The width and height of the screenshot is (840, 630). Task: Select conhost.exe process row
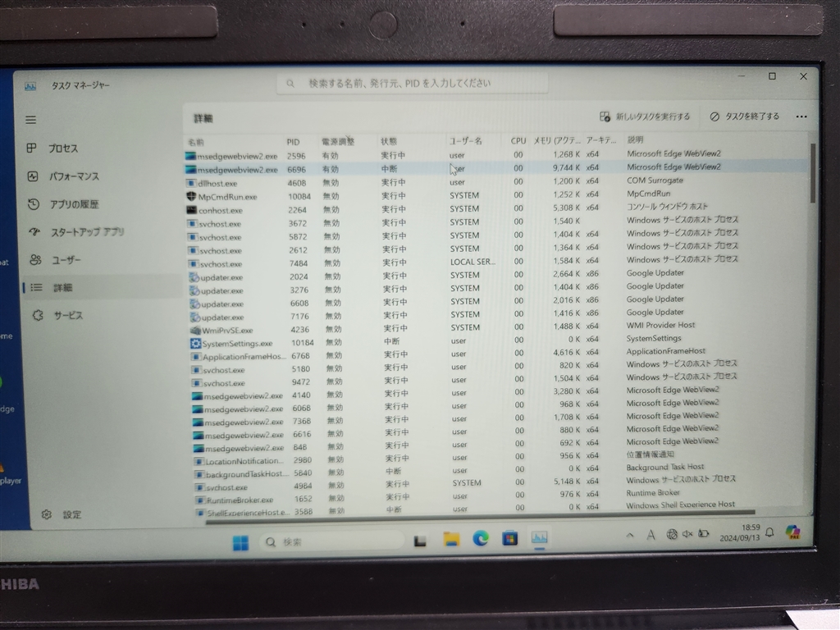(495, 209)
